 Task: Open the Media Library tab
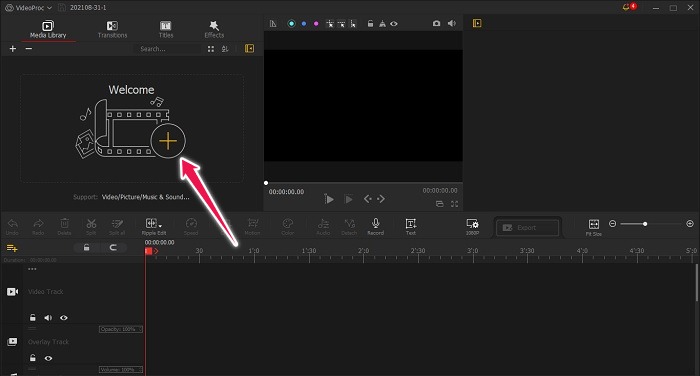[48, 29]
